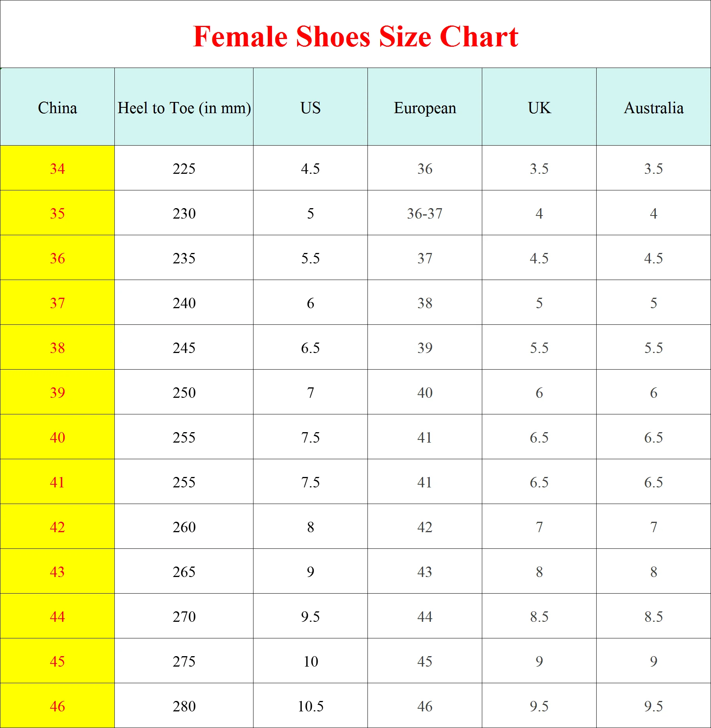Select the US size 4.5 cell
The width and height of the screenshot is (711, 728).
310,168
